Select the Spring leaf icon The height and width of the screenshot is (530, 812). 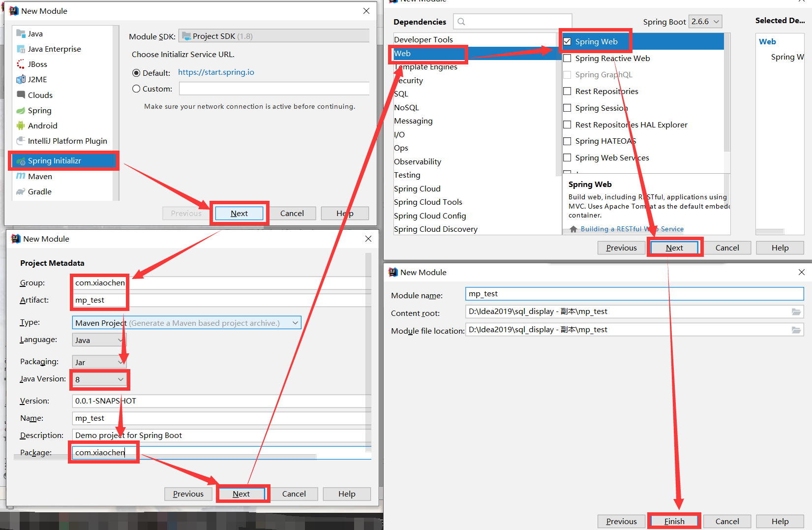pyautogui.click(x=21, y=110)
